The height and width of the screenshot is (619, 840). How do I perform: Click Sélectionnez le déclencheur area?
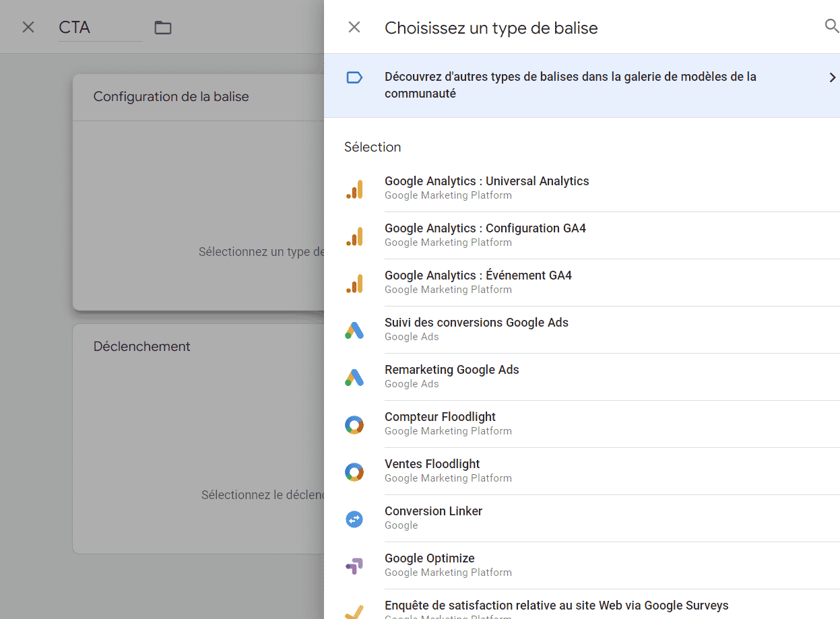[x=263, y=495]
